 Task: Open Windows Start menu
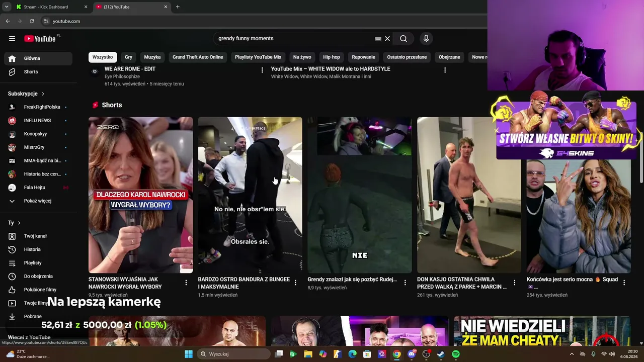tap(189, 354)
